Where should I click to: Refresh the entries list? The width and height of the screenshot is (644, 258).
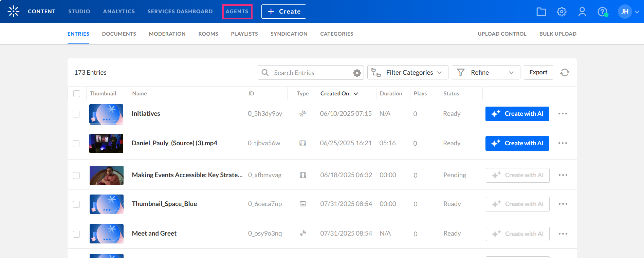pyautogui.click(x=565, y=73)
